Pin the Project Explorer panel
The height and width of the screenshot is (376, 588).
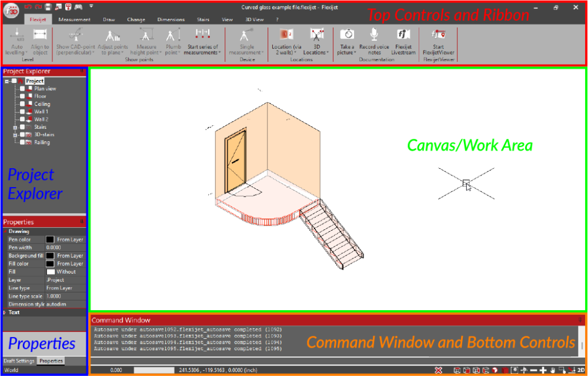[x=82, y=71]
